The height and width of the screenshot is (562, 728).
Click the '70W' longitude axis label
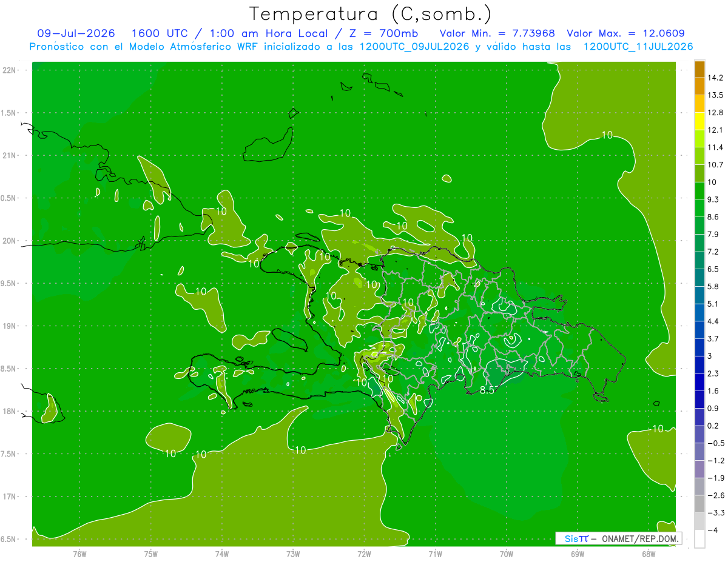click(x=507, y=554)
